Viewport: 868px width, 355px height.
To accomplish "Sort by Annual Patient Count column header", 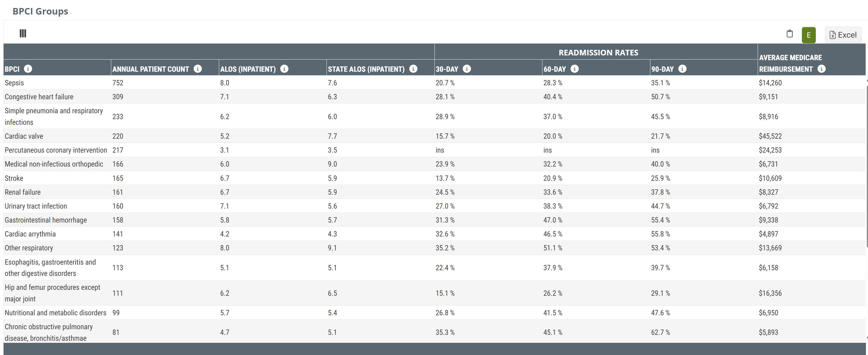I will [151, 69].
